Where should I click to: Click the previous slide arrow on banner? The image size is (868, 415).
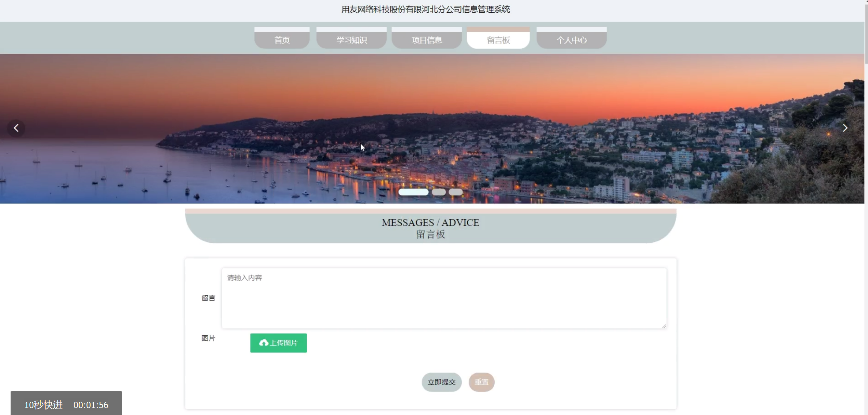coord(16,128)
